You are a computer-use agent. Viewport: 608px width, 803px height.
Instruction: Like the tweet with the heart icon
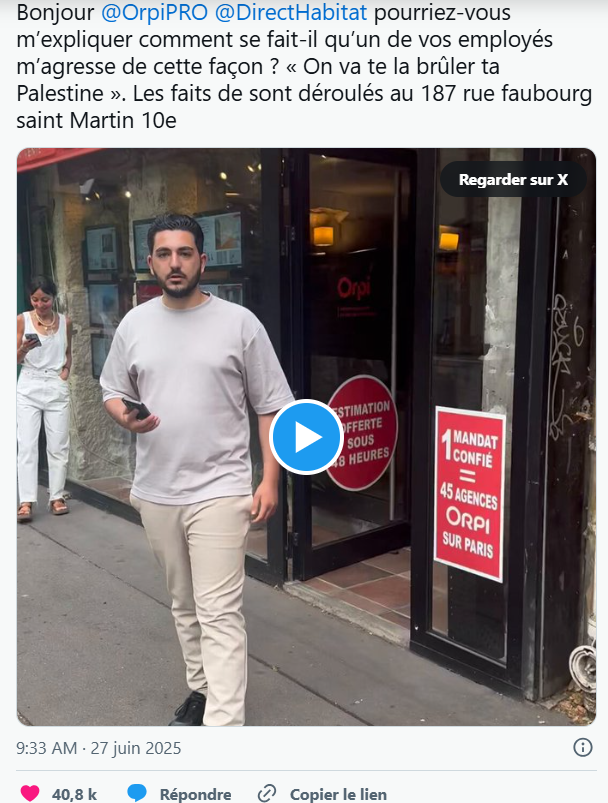point(30,793)
